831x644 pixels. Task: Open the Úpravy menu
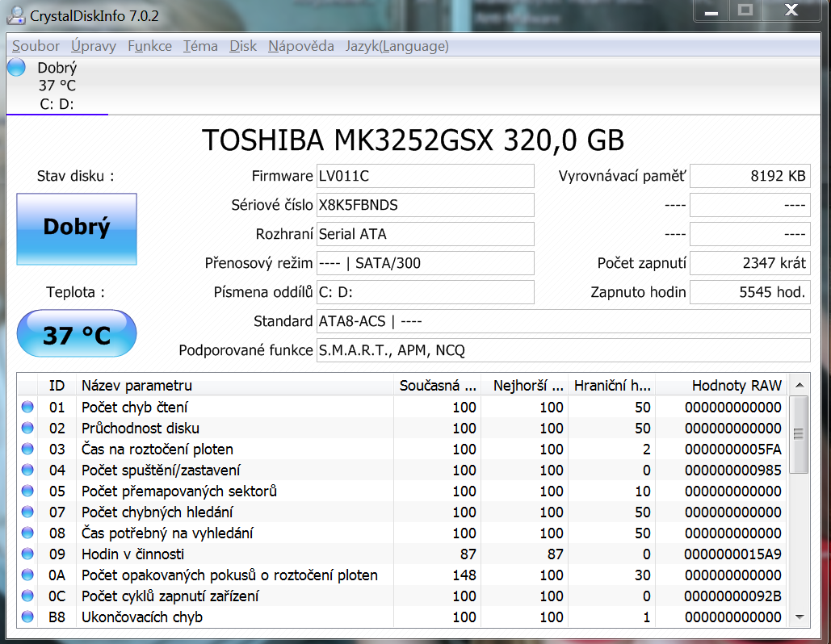click(x=94, y=46)
